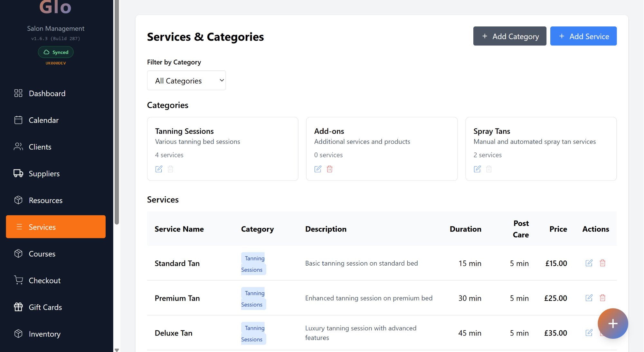This screenshot has height=352, width=644.
Task: Click the Synced cloud status badge
Action: pos(55,52)
